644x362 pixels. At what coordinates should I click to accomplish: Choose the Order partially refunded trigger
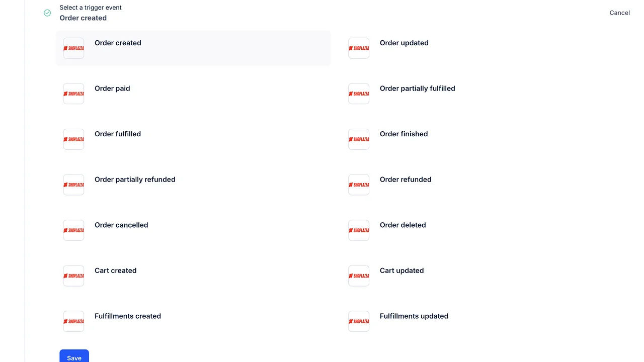tap(135, 179)
